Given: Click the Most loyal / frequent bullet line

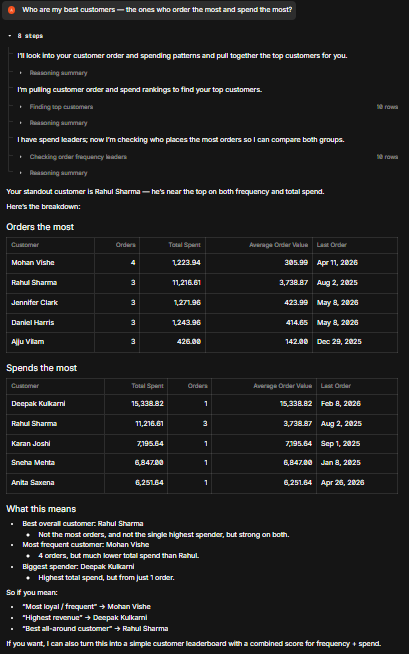Looking at the screenshot, I should tap(87, 607).
